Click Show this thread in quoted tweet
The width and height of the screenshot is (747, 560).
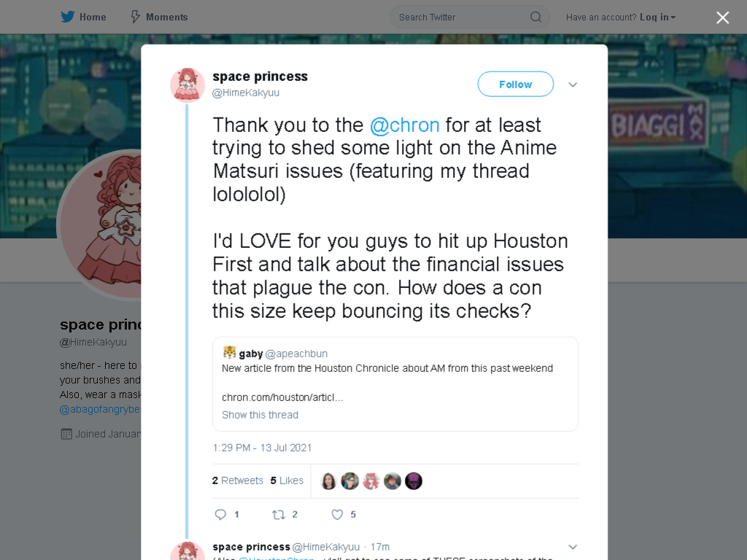(260, 415)
